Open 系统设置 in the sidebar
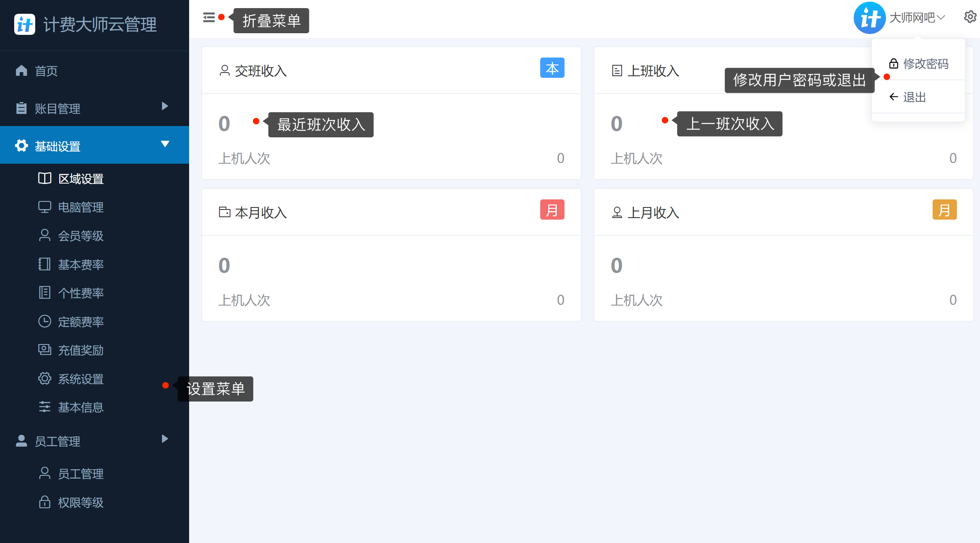The width and height of the screenshot is (980, 543). (94, 378)
